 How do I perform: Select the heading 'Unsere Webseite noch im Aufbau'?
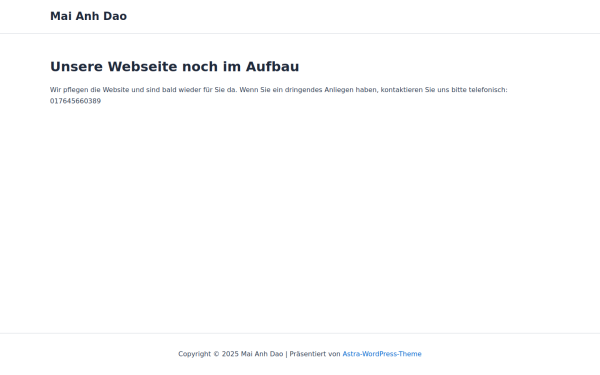tap(174, 67)
